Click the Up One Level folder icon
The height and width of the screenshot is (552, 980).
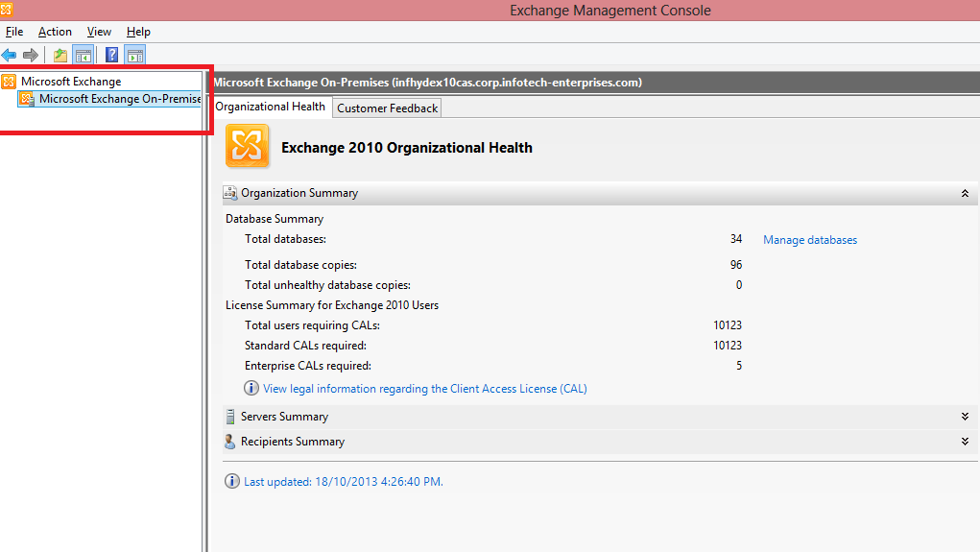coord(60,55)
